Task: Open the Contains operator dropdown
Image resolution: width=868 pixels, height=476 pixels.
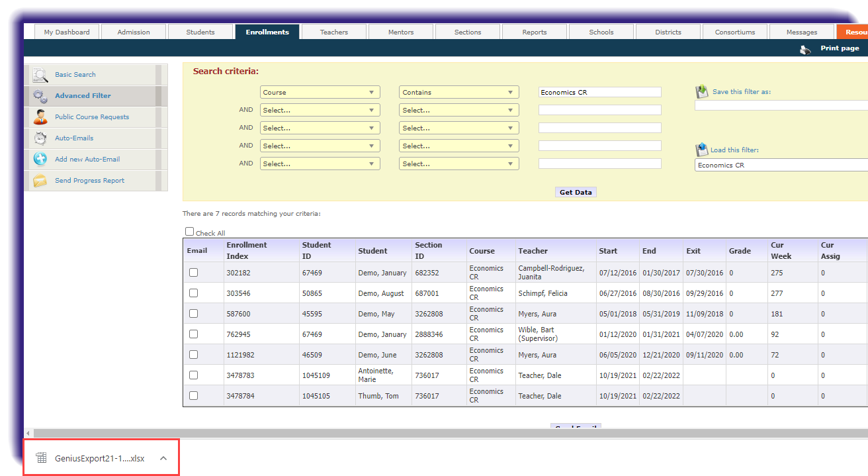Action: (x=458, y=93)
